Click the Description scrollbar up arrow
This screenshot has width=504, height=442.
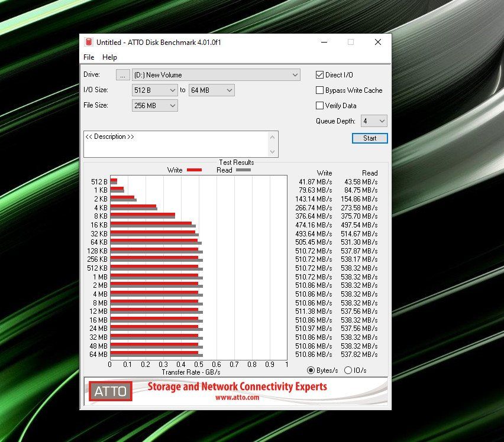coord(272,137)
